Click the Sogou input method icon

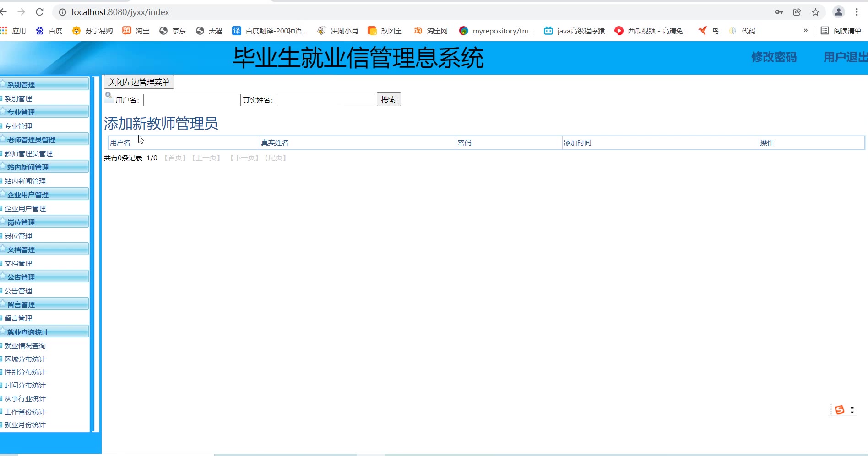point(839,410)
